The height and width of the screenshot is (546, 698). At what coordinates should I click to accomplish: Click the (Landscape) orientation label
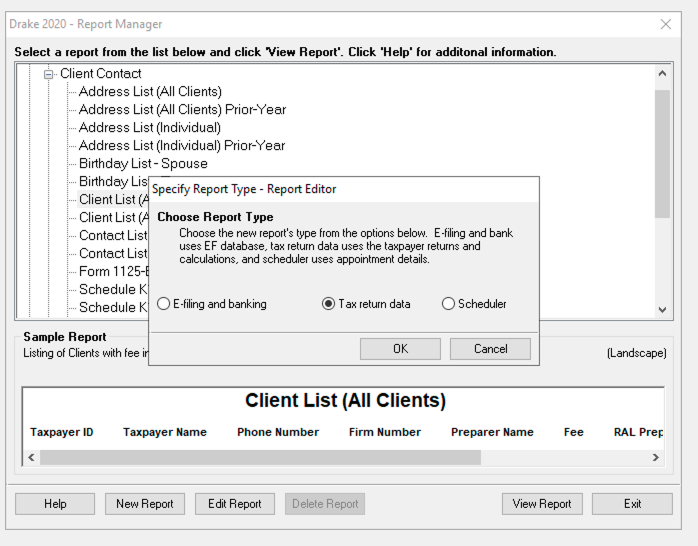click(x=637, y=353)
